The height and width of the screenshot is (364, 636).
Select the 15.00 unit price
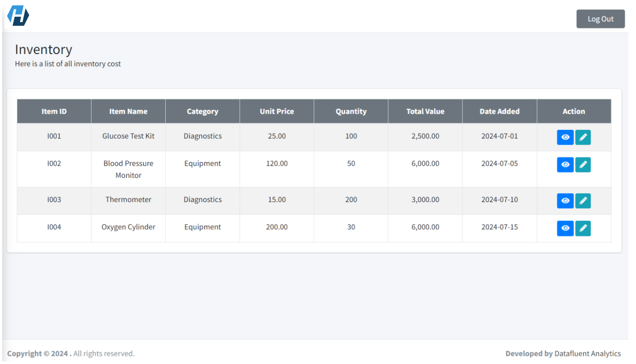pyautogui.click(x=277, y=200)
